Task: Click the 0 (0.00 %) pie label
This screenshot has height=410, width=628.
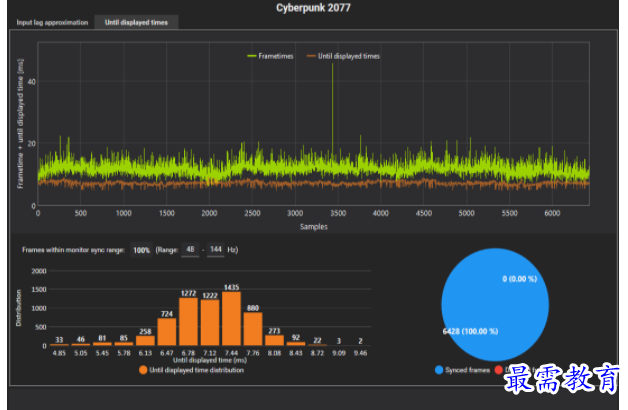Action: pyautogui.click(x=519, y=279)
